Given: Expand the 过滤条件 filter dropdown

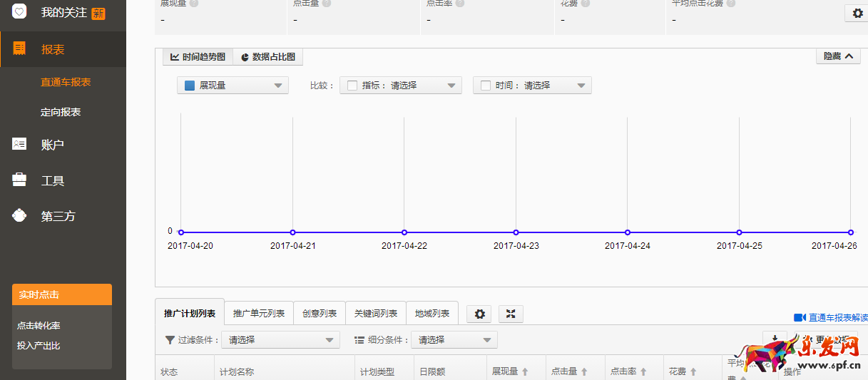Looking at the screenshot, I should [280, 340].
